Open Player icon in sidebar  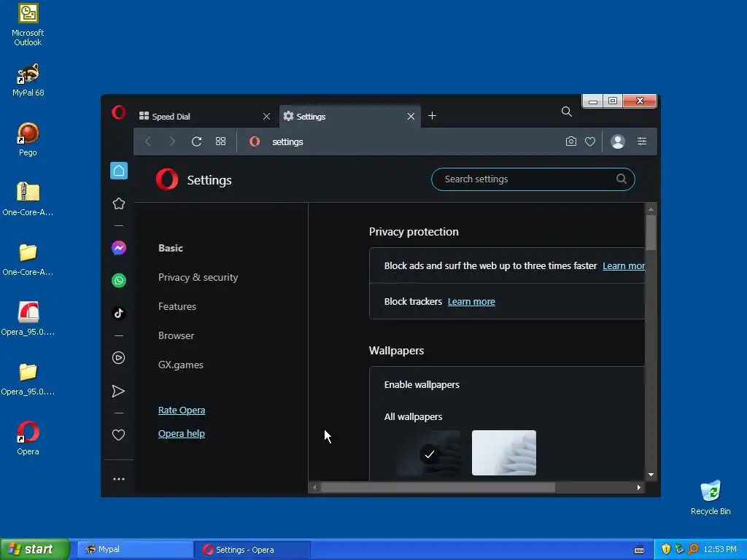click(119, 357)
